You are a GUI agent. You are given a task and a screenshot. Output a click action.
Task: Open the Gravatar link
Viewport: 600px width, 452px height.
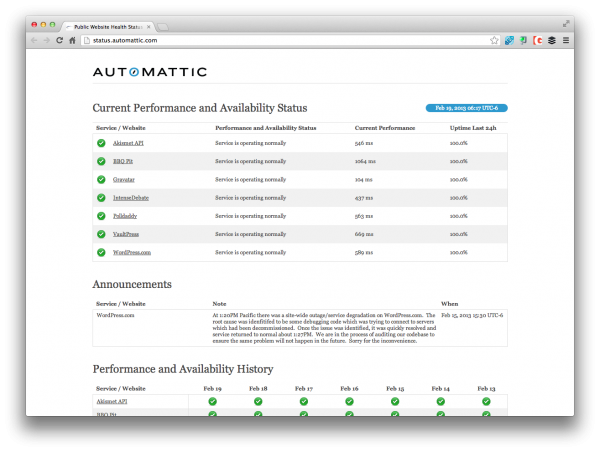[x=124, y=179]
